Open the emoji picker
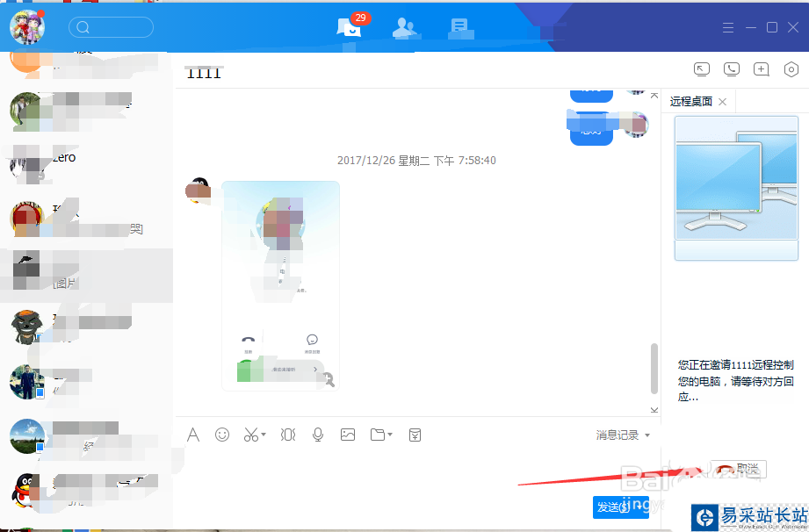809x532 pixels. [x=222, y=435]
